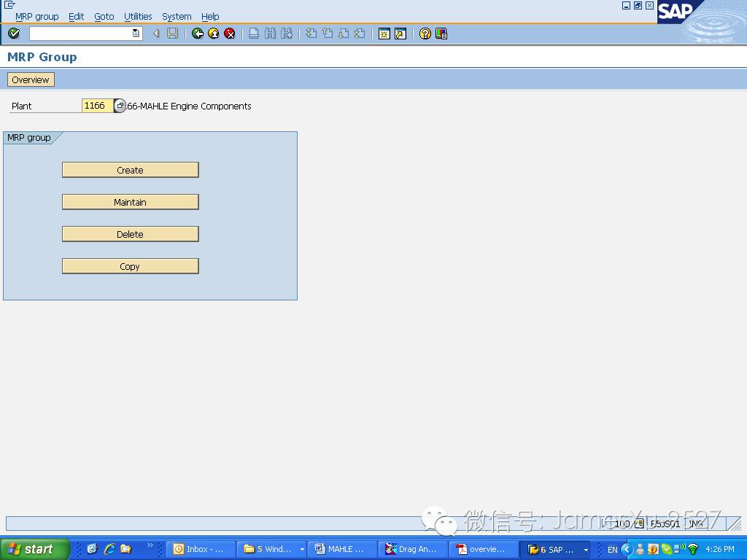Open the MRP group menu
Viewport: 747px width, 560px height.
pyautogui.click(x=36, y=17)
